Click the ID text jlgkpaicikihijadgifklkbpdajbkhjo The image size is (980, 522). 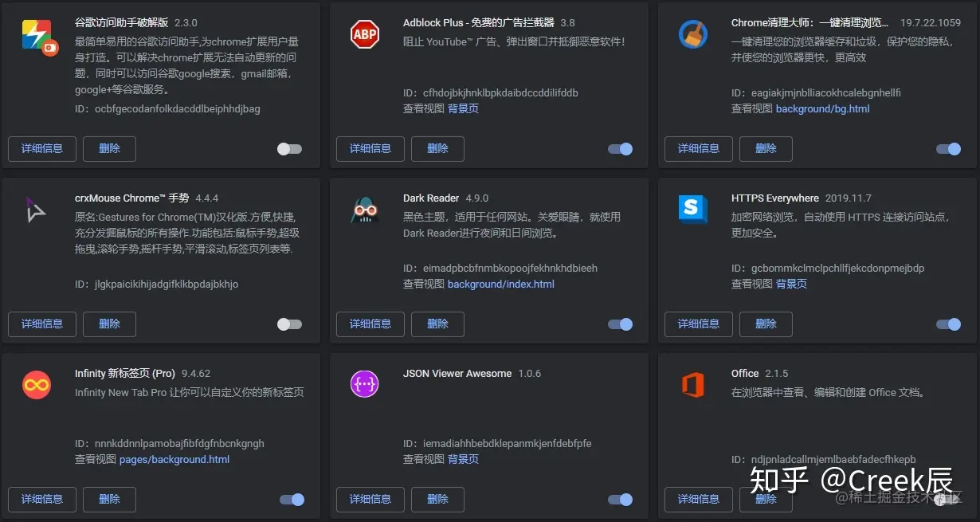click(167, 284)
